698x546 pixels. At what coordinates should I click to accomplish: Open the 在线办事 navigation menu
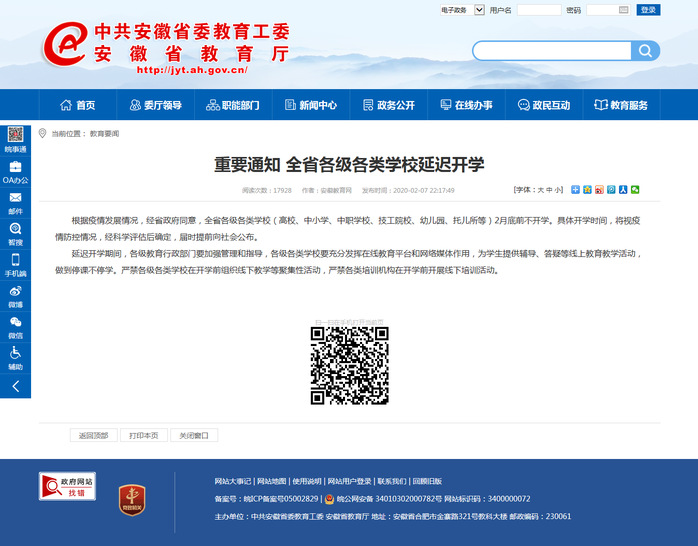click(x=467, y=105)
